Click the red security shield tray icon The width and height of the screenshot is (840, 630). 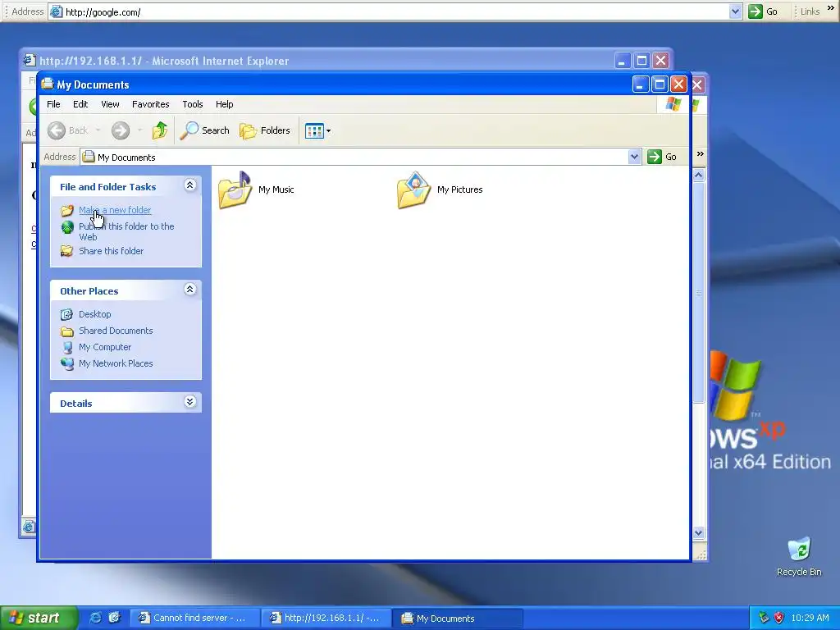778,618
